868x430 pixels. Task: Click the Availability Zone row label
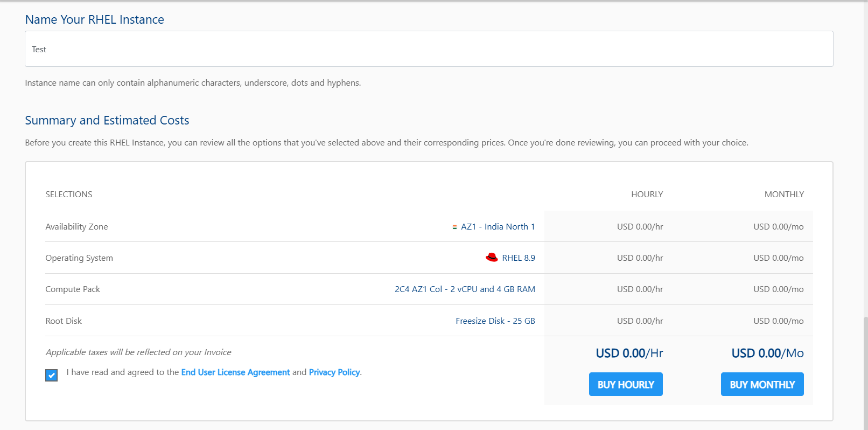tap(76, 227)
